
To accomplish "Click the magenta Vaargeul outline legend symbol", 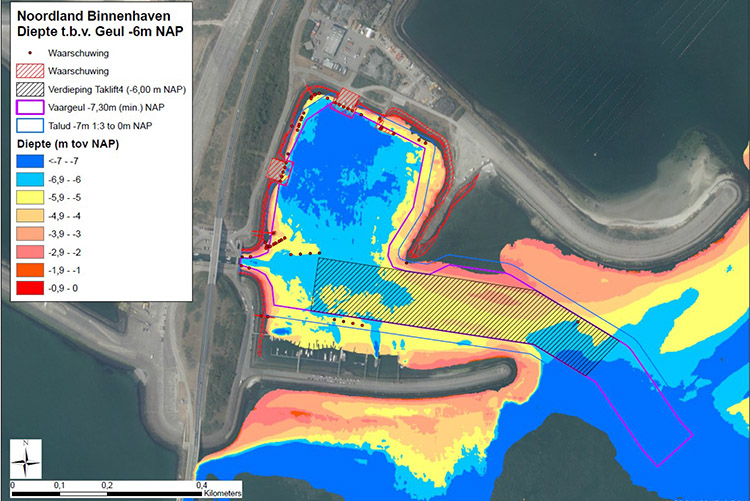I will coord(30,107).
